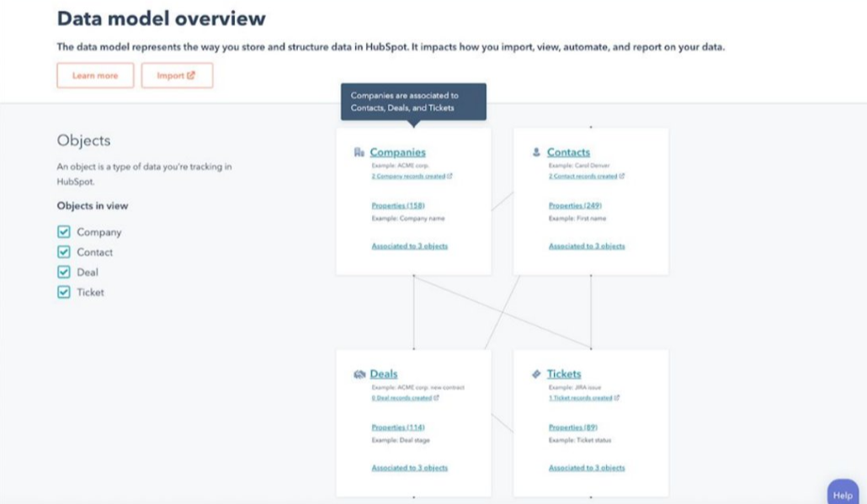This screenshot has width=867, height=504.
Task: Click 'Example: Deal stage' text
Action: (401, 440)
